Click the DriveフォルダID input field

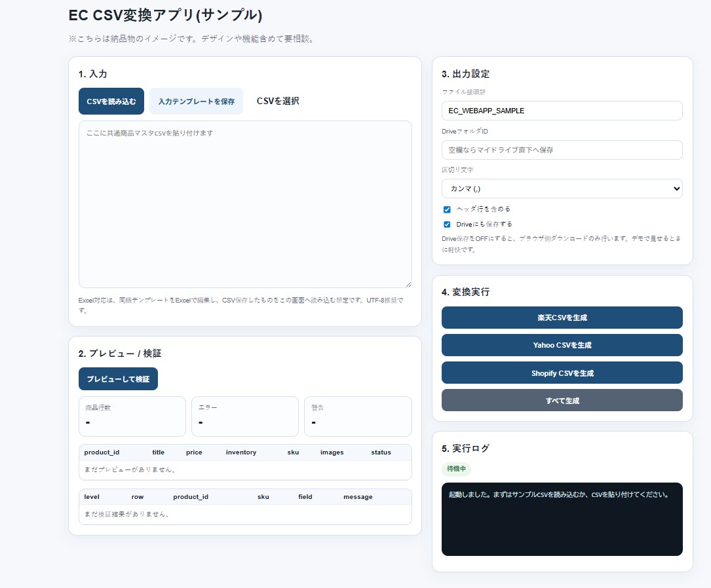click(x=562, y=150)
